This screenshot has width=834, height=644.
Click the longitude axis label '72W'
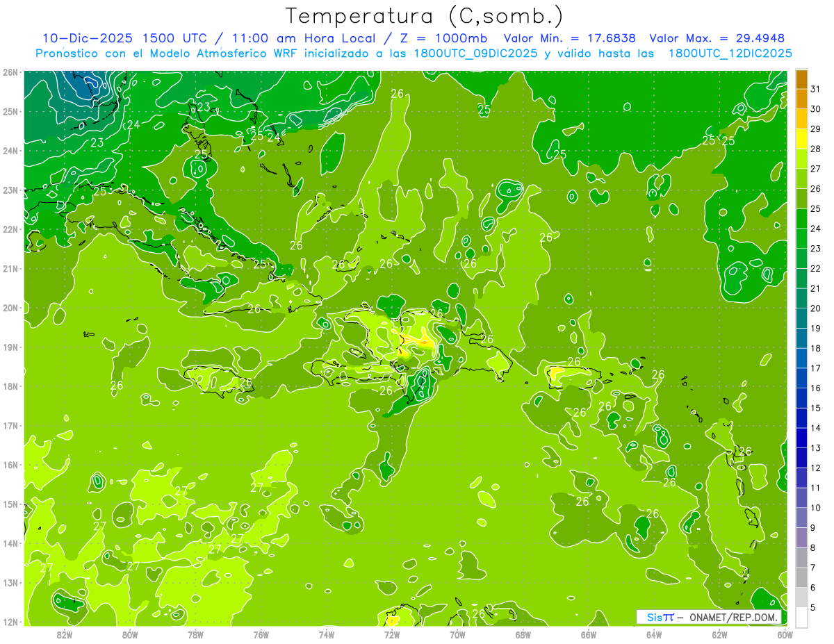click(x=392, y=634)
